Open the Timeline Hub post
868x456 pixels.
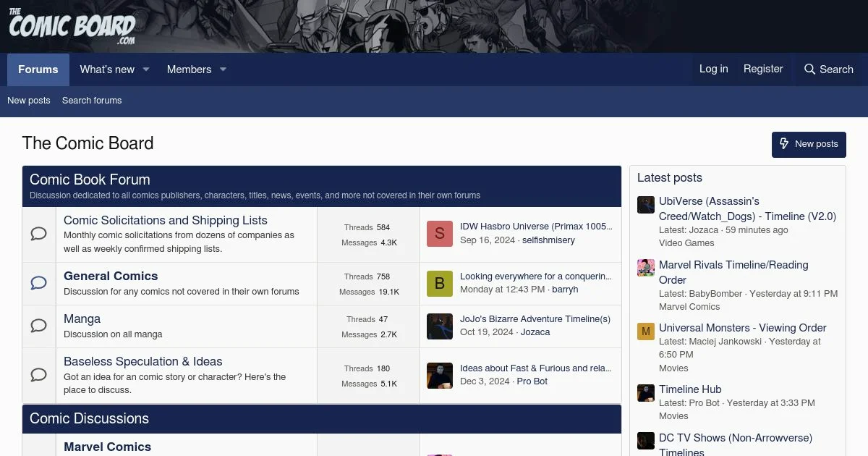point(690,389)
